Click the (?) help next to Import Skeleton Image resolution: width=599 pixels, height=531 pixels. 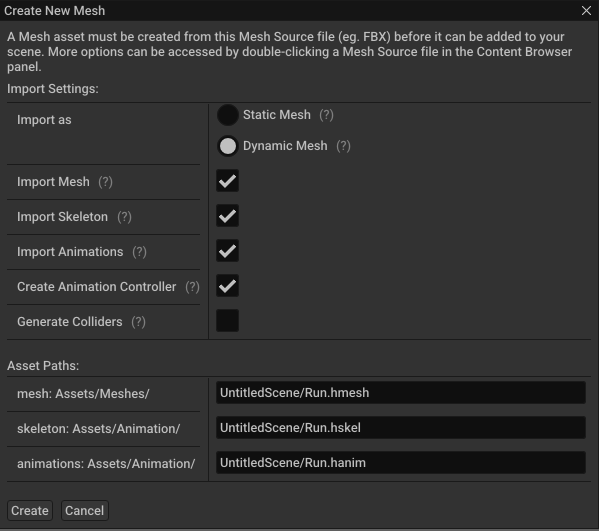(x=125, y=217)
